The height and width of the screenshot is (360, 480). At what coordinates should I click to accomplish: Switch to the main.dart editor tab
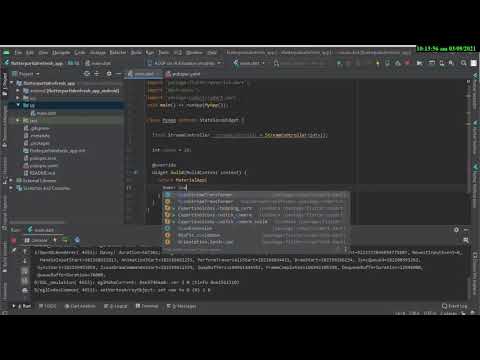click(144, 74)
